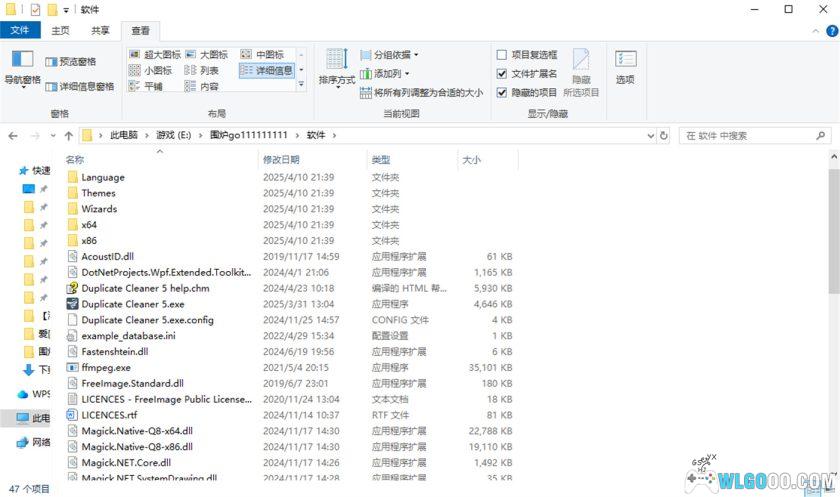Select AcoustID.dll file
840x497 pixels.
point(108,257)
